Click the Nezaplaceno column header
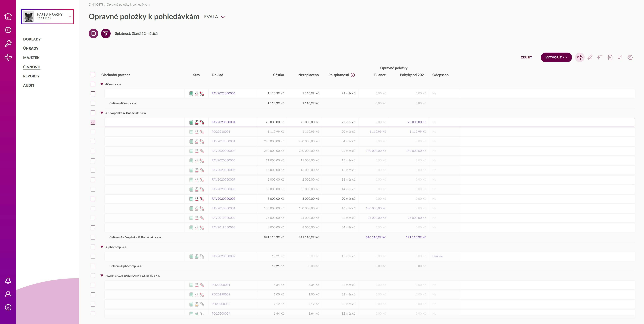This screenshot has width=644, height=324. (308, 75)
